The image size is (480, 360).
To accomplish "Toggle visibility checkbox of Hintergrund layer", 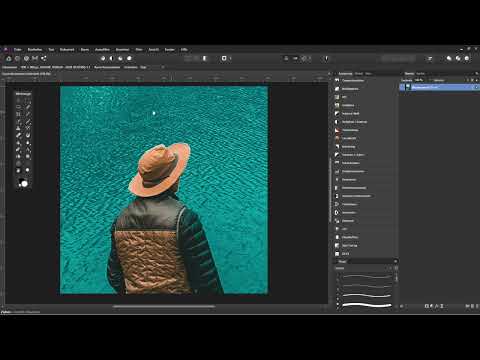I will coord(476,87).
